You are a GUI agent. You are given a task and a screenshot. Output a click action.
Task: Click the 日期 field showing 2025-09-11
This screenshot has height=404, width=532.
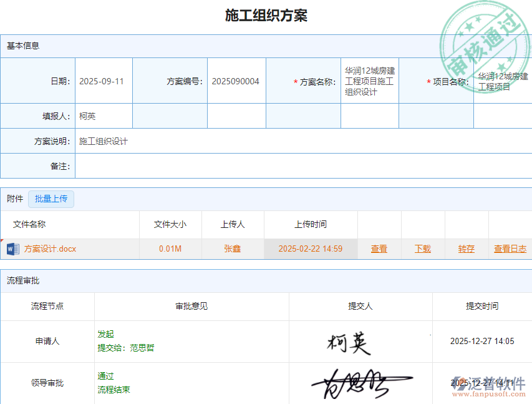point(104,80)
